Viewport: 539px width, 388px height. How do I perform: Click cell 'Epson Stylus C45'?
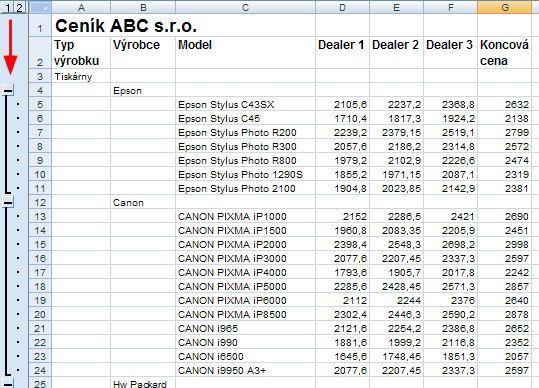tap(245, 119)
